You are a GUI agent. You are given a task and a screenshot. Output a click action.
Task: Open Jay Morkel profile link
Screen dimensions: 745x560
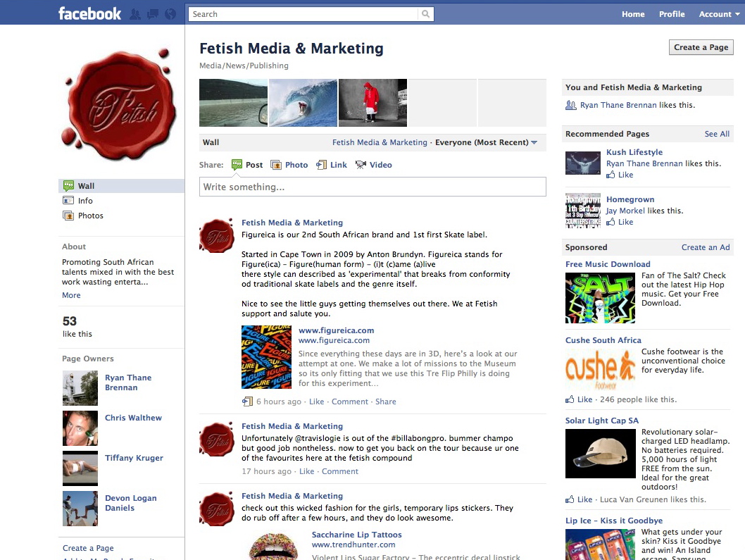tap(625, 211)
